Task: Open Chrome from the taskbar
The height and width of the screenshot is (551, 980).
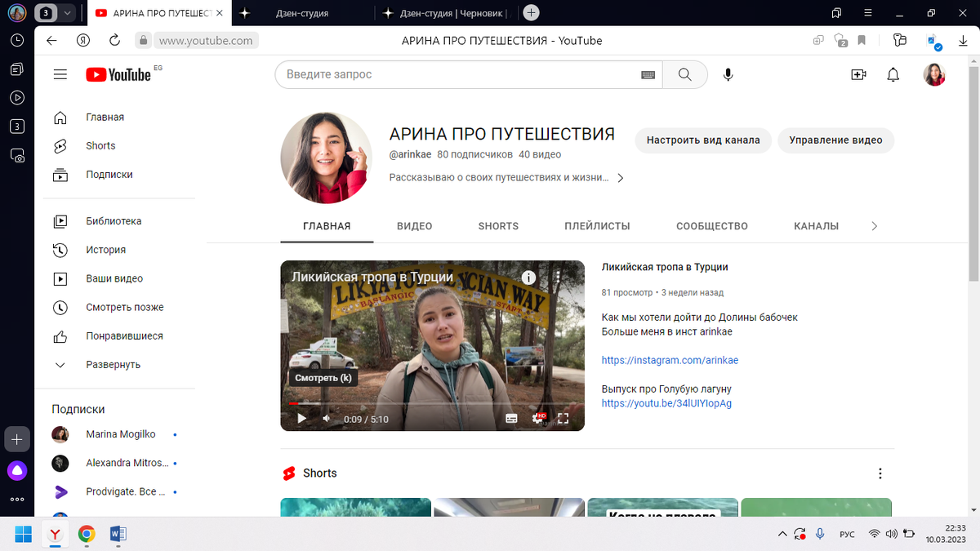Action: pos(87,535)
